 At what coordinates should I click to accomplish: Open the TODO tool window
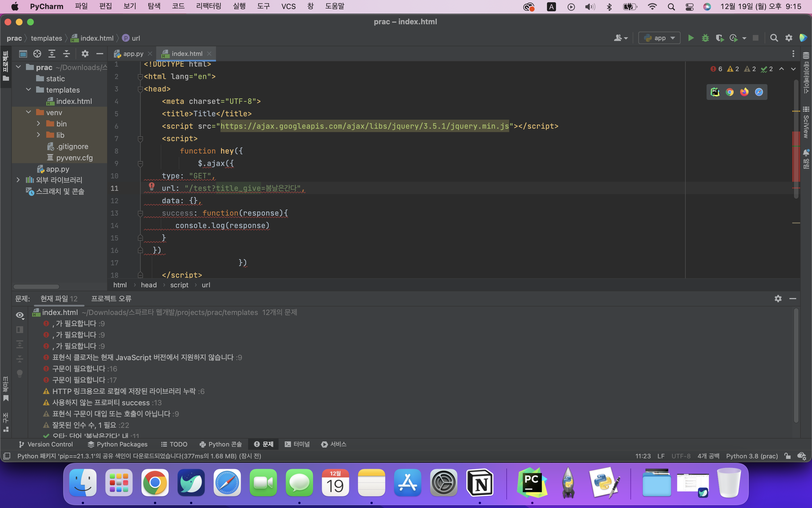tap(174, 444)
